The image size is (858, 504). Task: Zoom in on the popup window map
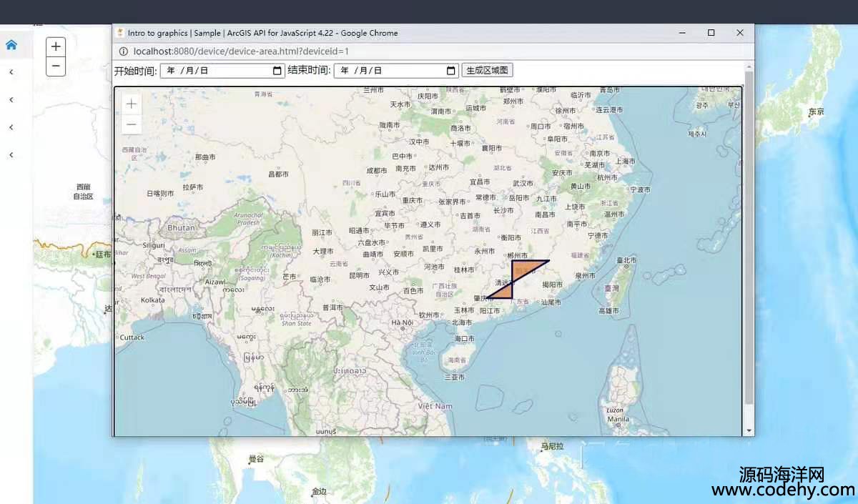(132, 104)
